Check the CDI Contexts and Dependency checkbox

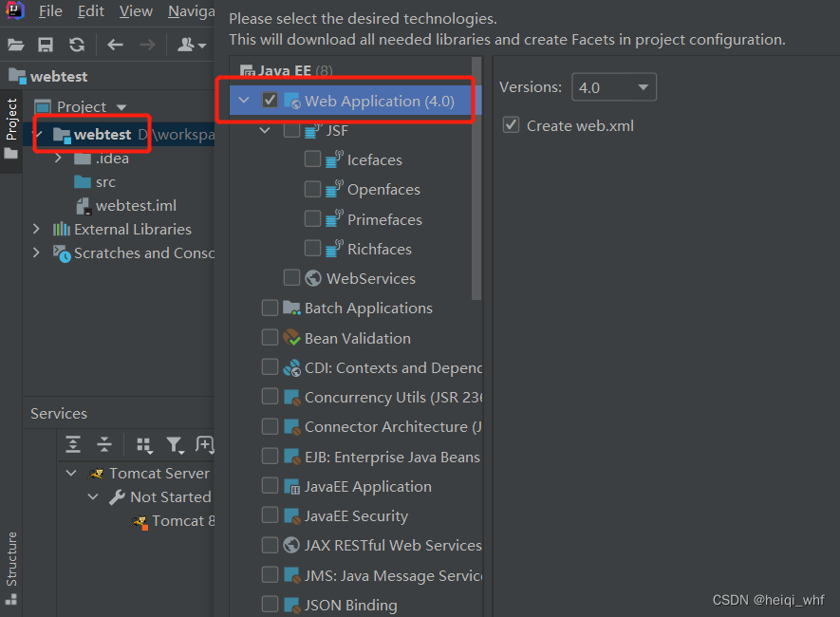click(x=270, y=367)
